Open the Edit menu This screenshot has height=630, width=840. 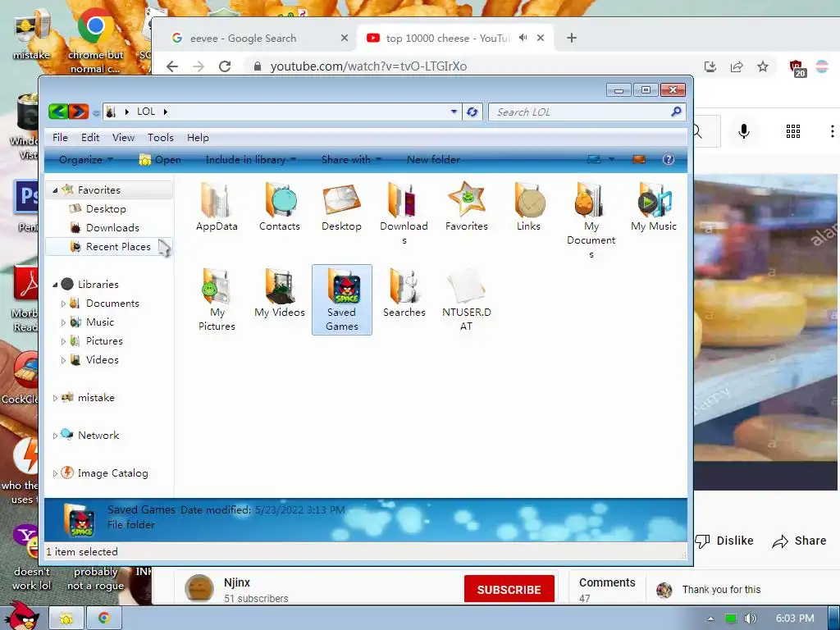[90, 138]
